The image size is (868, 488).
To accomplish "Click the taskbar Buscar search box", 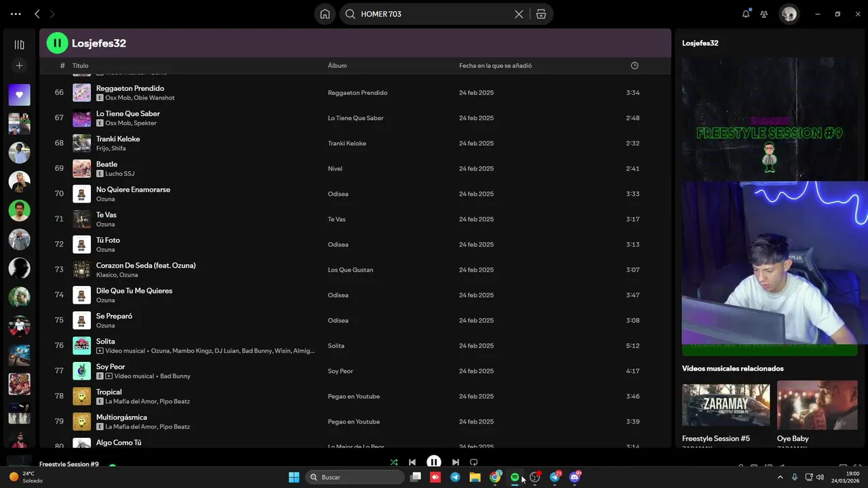I will point(355,477).
